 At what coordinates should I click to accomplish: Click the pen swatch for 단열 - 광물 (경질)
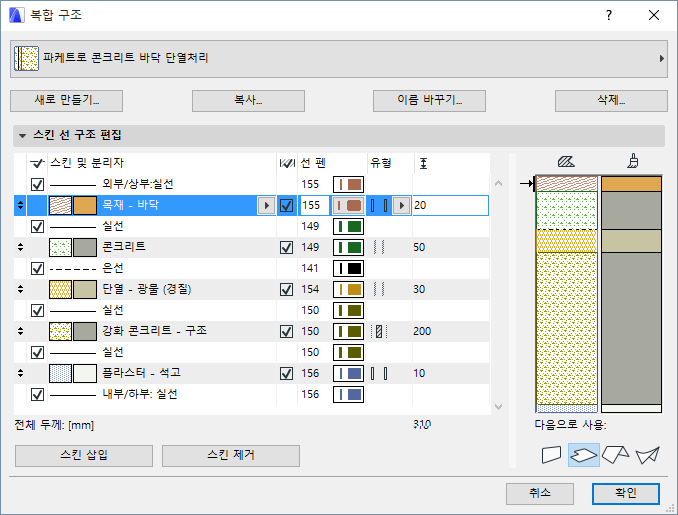pyautogui.click(x=348, y=289)
